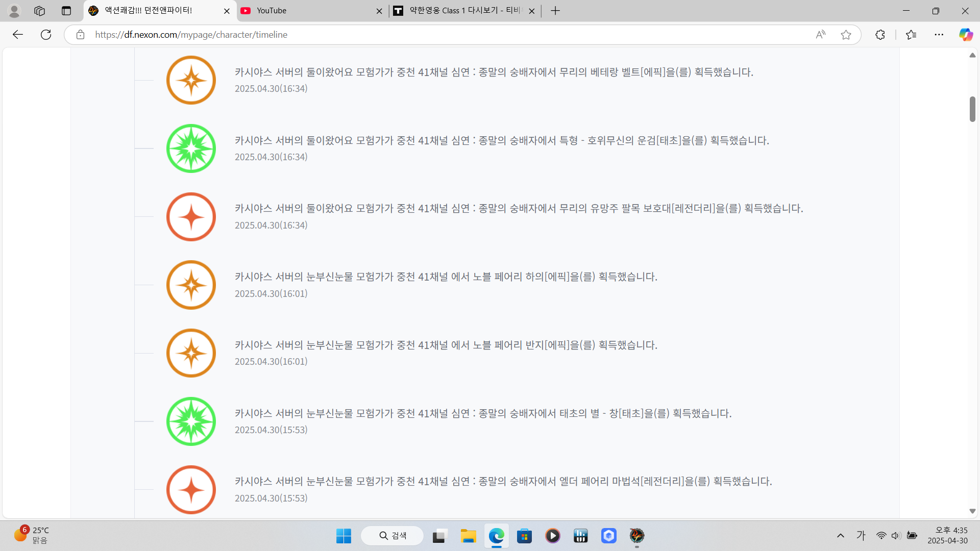Viewport: 980px width, 551px height.
Task: Open the tab actions menu
Action: 66,11
